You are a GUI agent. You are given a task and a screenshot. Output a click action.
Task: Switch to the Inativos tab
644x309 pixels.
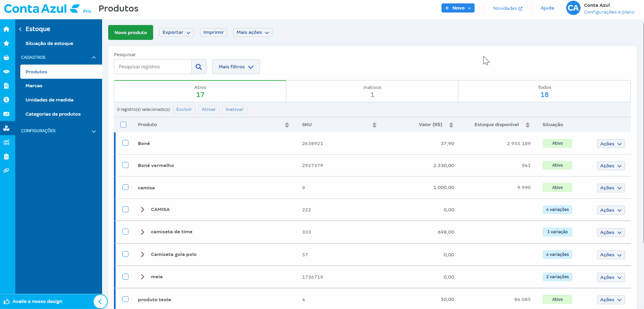(x=372, y=91)
